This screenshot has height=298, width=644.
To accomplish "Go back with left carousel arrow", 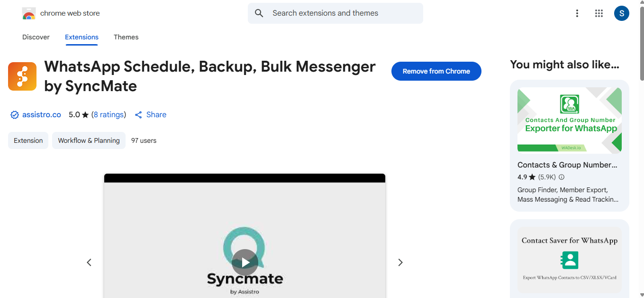I will (89, 262).
